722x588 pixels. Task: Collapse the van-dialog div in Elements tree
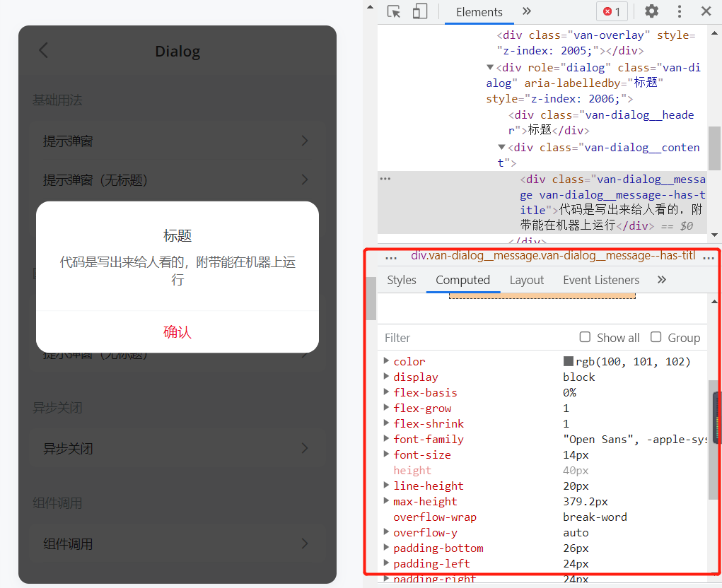[x=490, y=67]
